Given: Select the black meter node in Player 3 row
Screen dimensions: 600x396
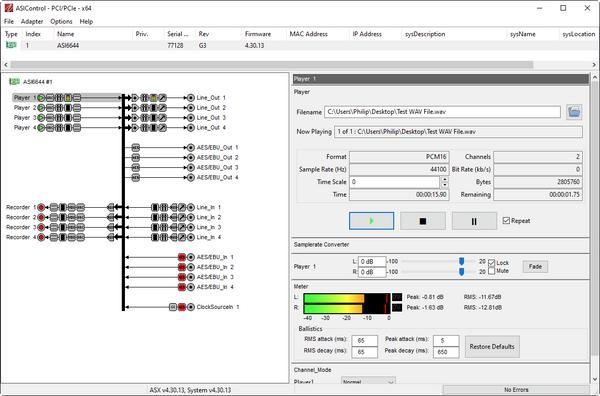Looking at the screenshot, I should click(x=68, y=117).
